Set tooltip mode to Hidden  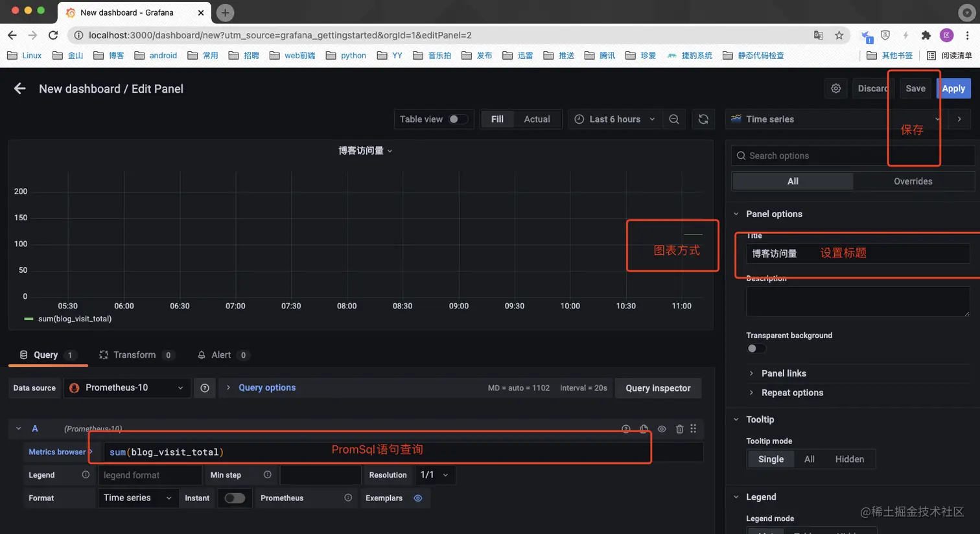point(850,459)
